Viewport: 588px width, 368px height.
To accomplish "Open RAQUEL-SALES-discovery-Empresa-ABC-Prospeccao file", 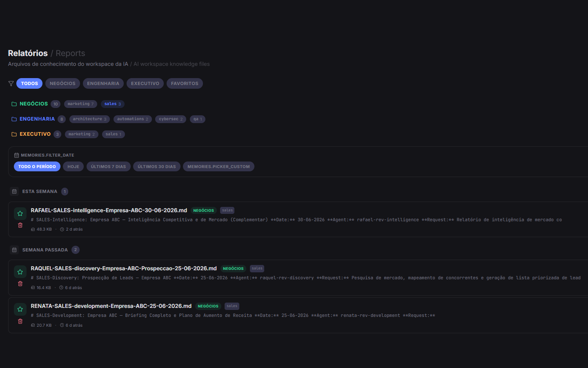I will (x=124, y=268).
